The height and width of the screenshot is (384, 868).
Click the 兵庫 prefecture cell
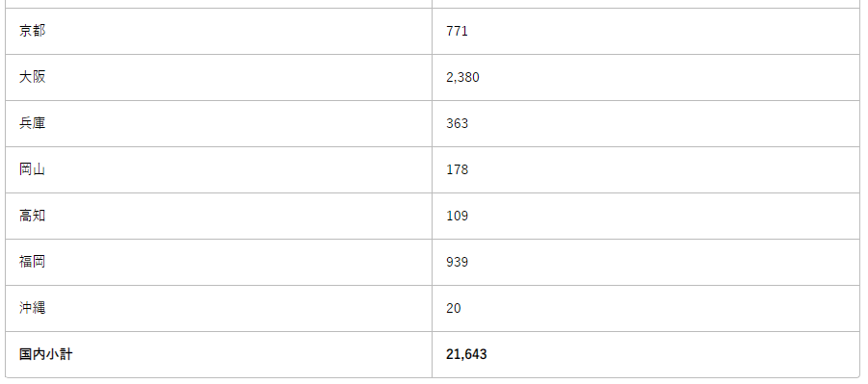point(219,123)
